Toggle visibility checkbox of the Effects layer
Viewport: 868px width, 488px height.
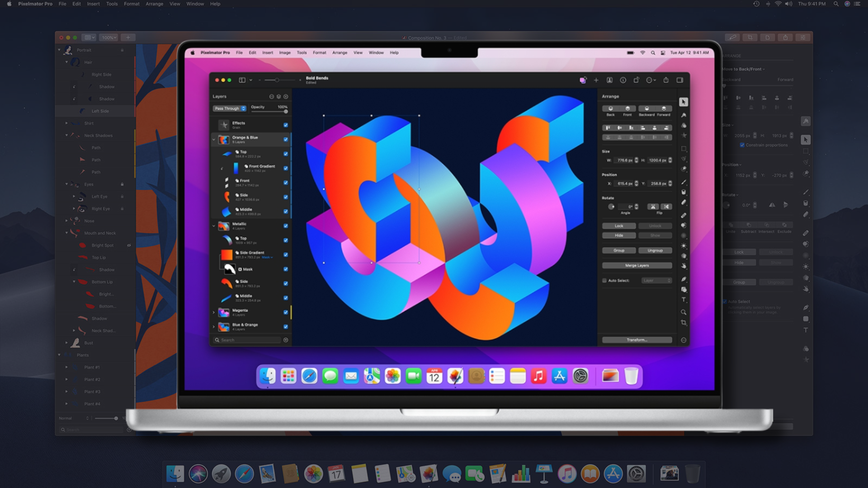point(286,125)
